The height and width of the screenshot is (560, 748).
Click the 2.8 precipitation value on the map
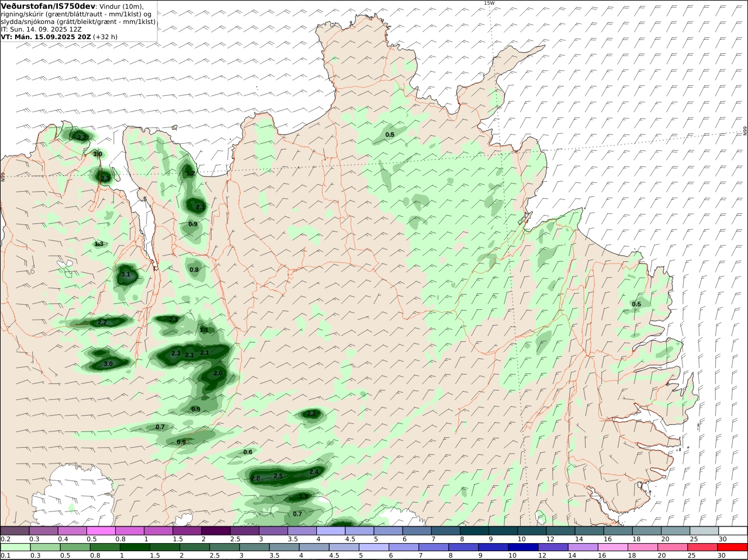[x=255, y=479]
